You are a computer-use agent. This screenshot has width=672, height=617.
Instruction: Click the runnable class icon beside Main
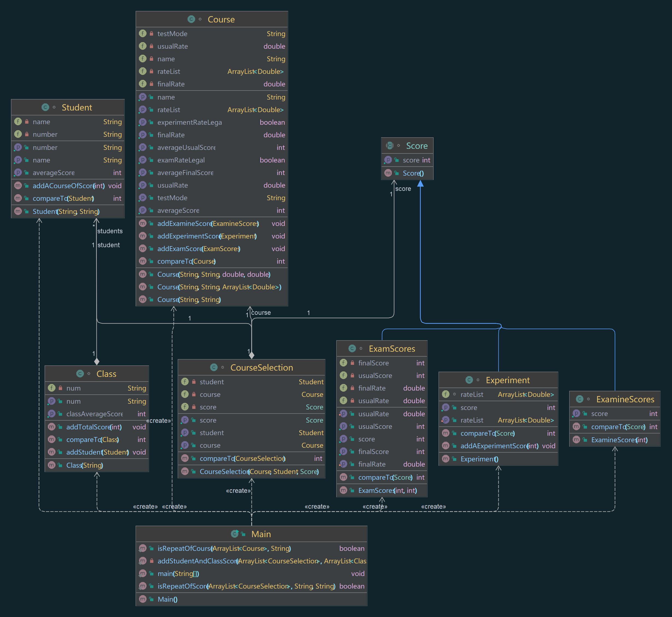(x=235, y=534)
